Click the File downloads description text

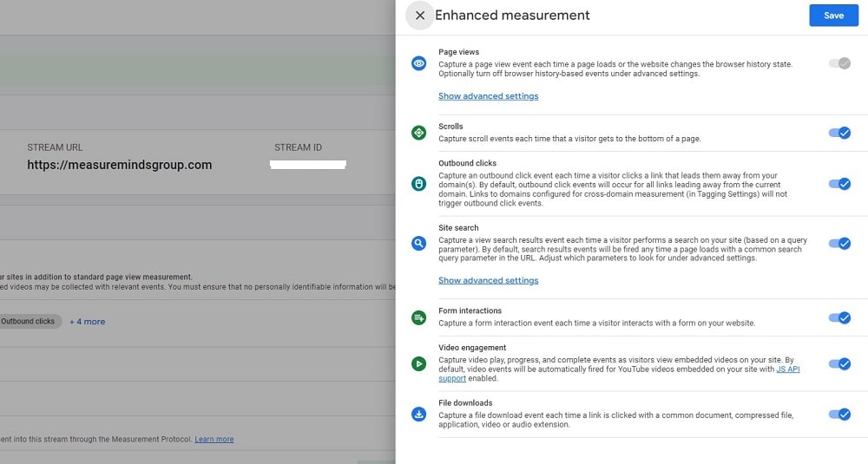616,420
